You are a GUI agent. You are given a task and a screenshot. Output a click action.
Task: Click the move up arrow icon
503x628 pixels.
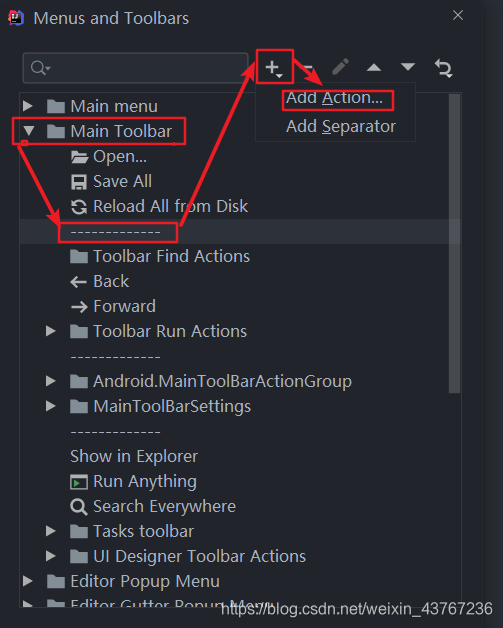[x=374, y=67]
